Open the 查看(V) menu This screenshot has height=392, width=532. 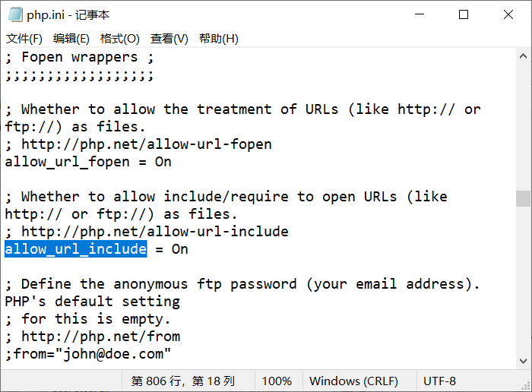169,38
